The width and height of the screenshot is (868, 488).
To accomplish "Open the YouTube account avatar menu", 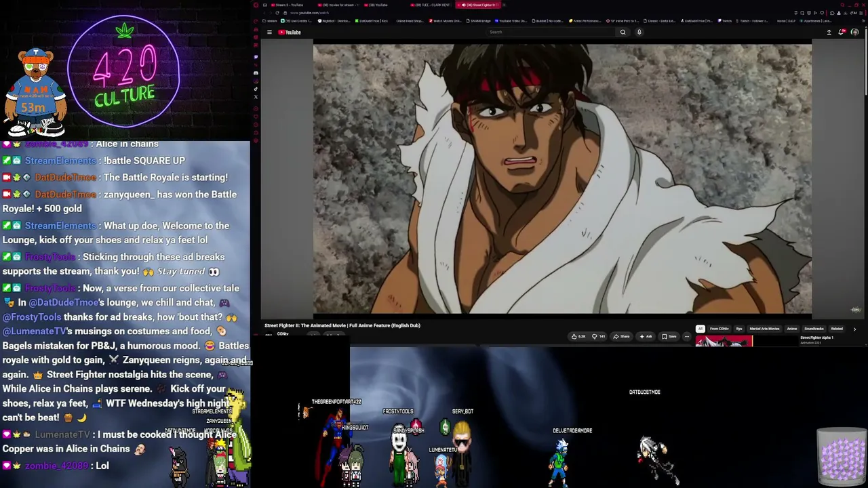I will [x=854, y=32].
